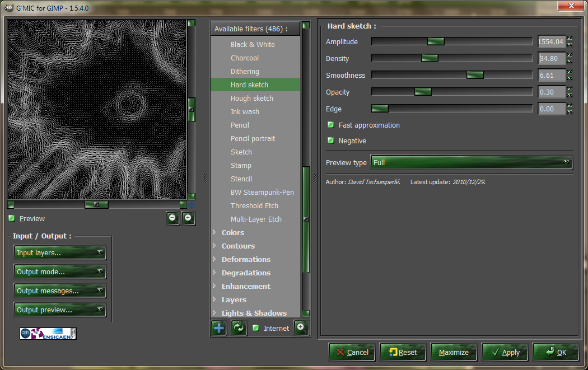Click the Density value field 34.80

tap(551, 58)
